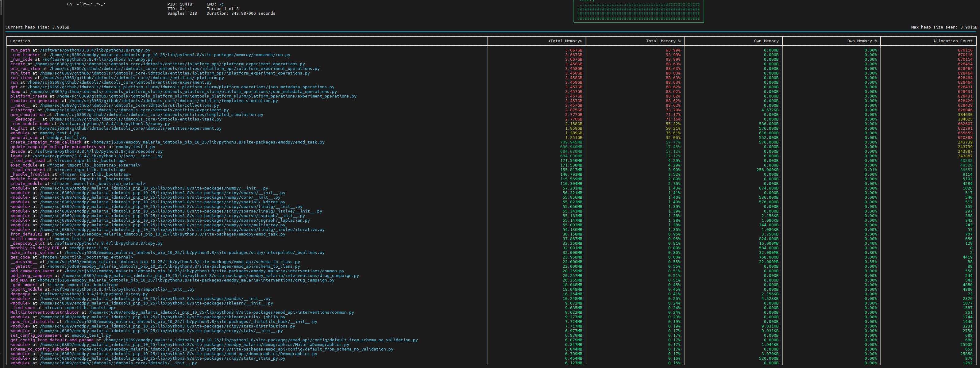Viewport: 980px width, 368px height.
Task: Click the memray ASCII wizard logo
Action: pyautogui.click(x=86, y=5)
